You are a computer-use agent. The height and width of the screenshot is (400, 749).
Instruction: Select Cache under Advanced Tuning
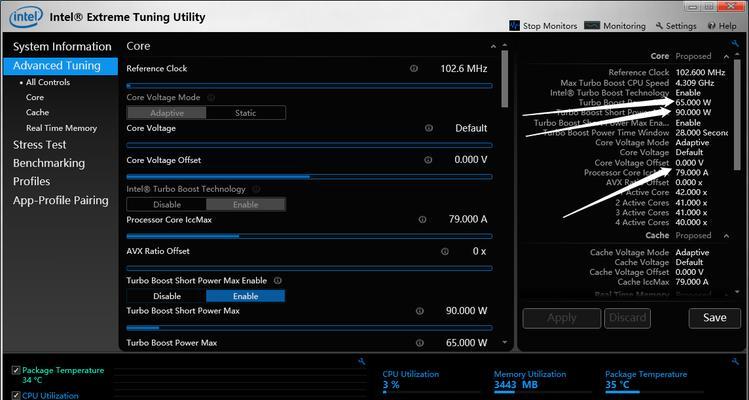pyautogui.click(x=37, y=112)
